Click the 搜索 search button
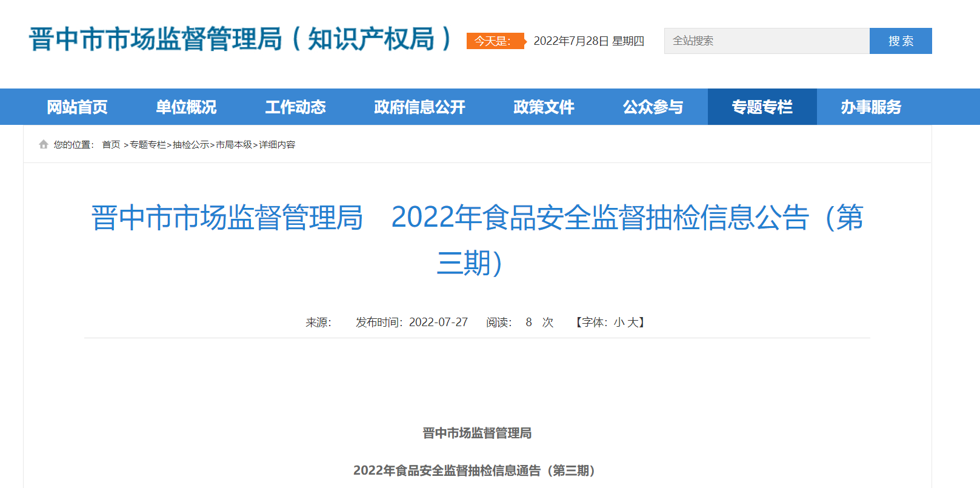980x488 pixels. tap(901, 41)
